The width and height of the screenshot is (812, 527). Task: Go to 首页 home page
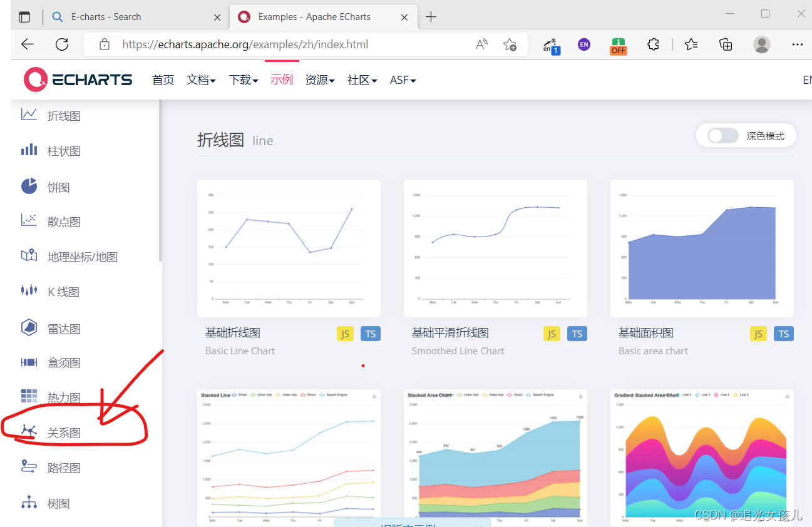[x=163, y=80]
